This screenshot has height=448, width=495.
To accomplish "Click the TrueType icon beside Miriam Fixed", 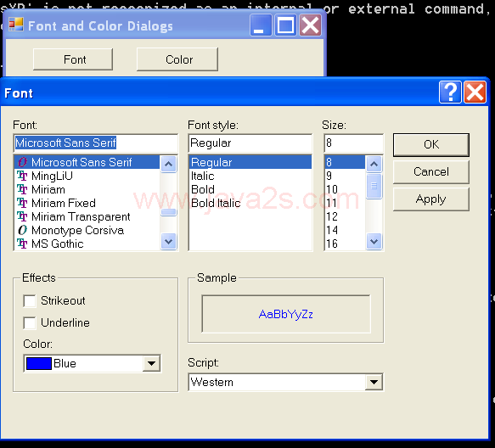I will [22, 203].
